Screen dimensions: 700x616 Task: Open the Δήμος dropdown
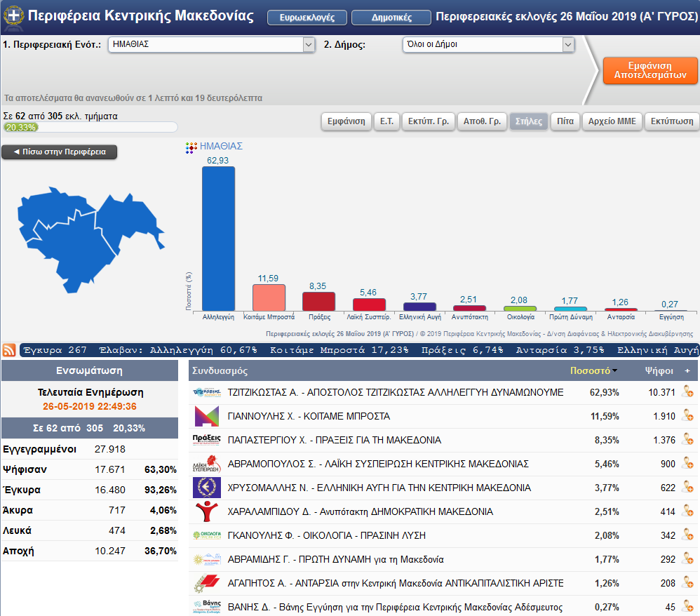488,45
